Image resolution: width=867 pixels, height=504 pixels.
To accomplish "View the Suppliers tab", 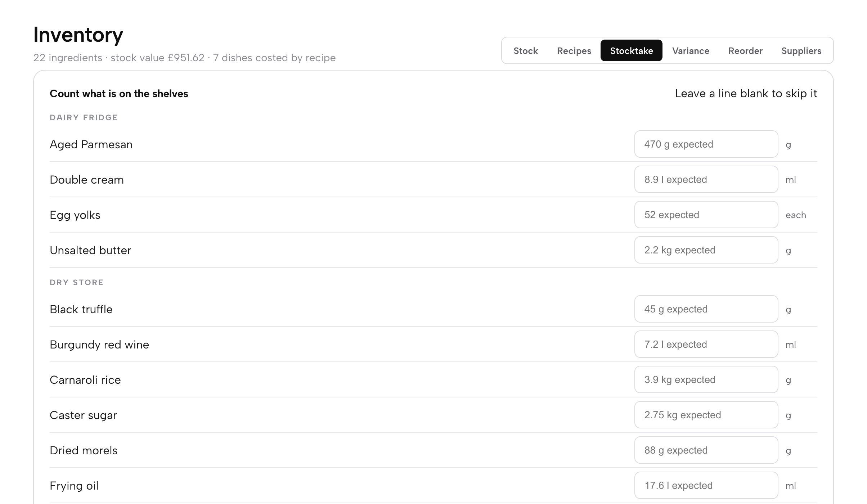I will (x=801, y=51).
